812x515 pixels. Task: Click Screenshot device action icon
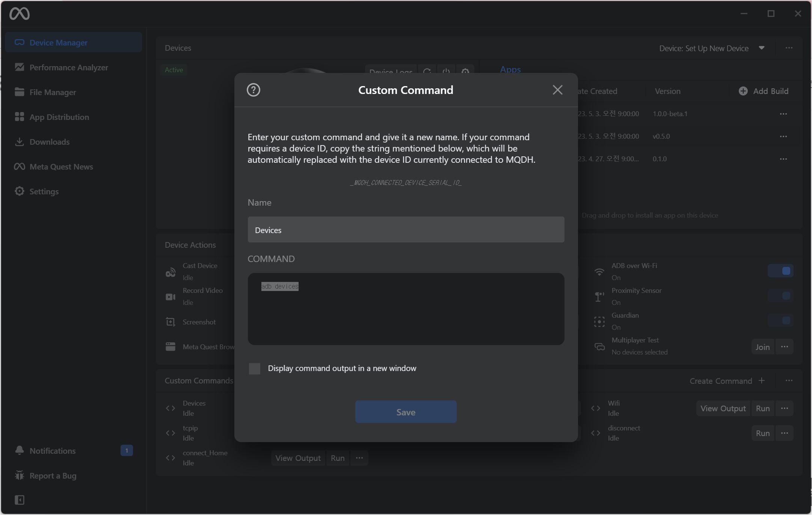tap(171, 322)
